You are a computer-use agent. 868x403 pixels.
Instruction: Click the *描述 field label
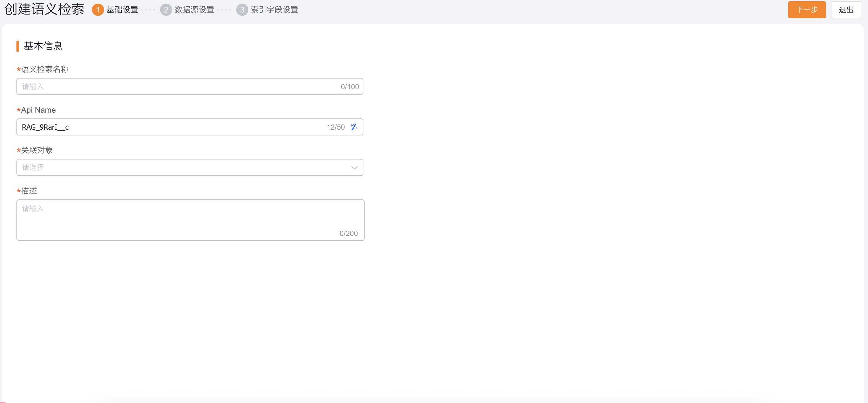coord(27,191)
